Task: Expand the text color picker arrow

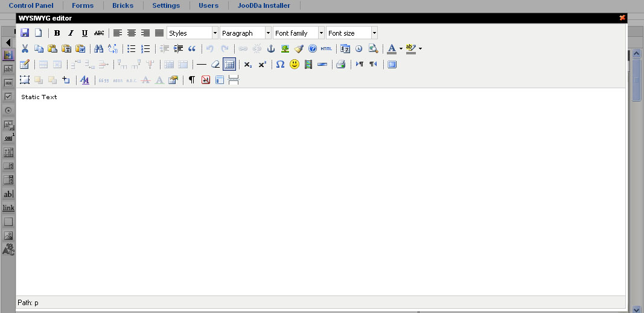Action: coord(401,48)
